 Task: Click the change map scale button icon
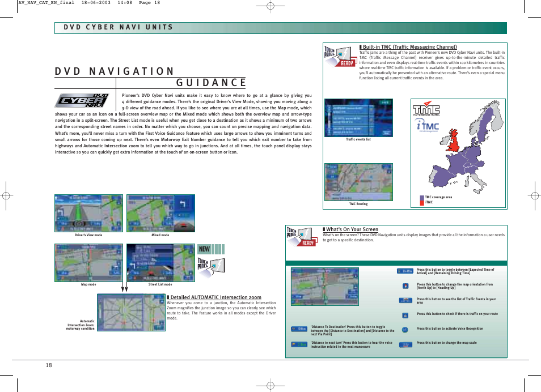405,344
